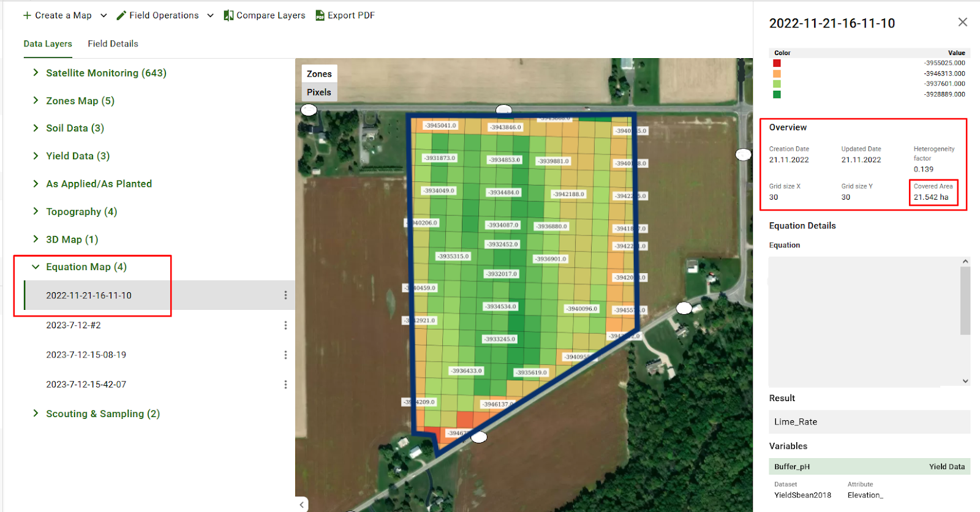Viewport: 980px width, 512px height.
Task: Open the Field Operations dropdown arrow
Action: click(x=210, y=15)
